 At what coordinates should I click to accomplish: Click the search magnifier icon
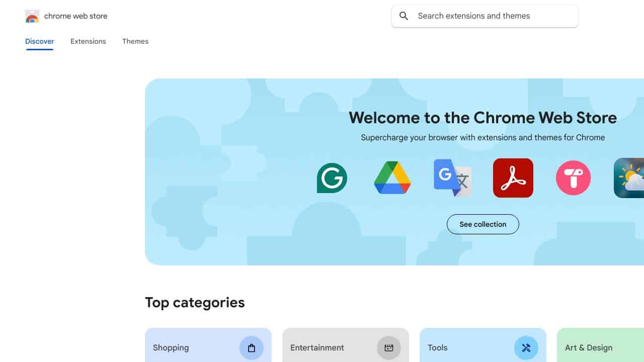click(404, 16)
